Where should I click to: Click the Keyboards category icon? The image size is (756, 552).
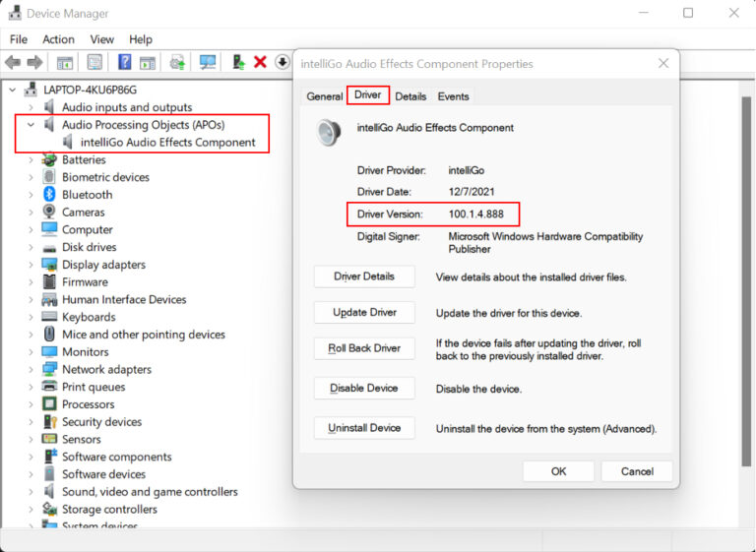(x=49, y=317)
